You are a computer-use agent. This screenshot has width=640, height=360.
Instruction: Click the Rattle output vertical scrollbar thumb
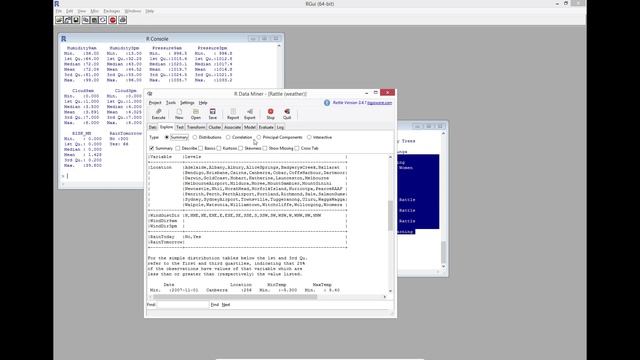391,216
